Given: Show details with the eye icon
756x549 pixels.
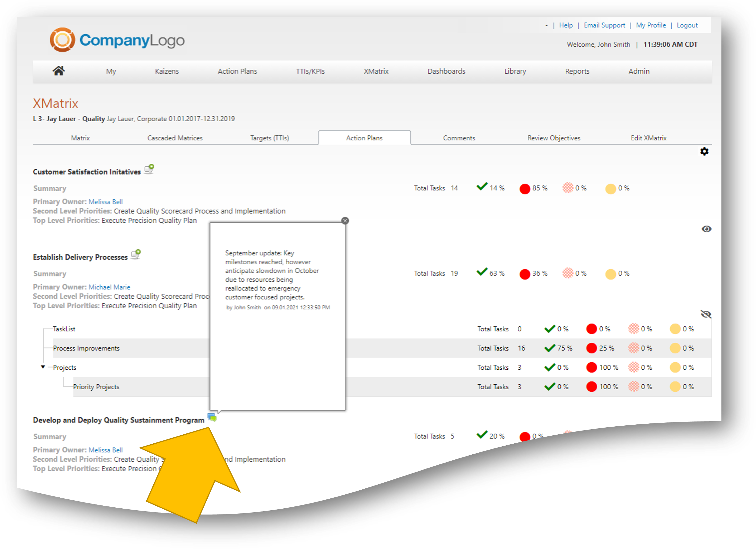Looking at the screenshot, I should (706, 229).
